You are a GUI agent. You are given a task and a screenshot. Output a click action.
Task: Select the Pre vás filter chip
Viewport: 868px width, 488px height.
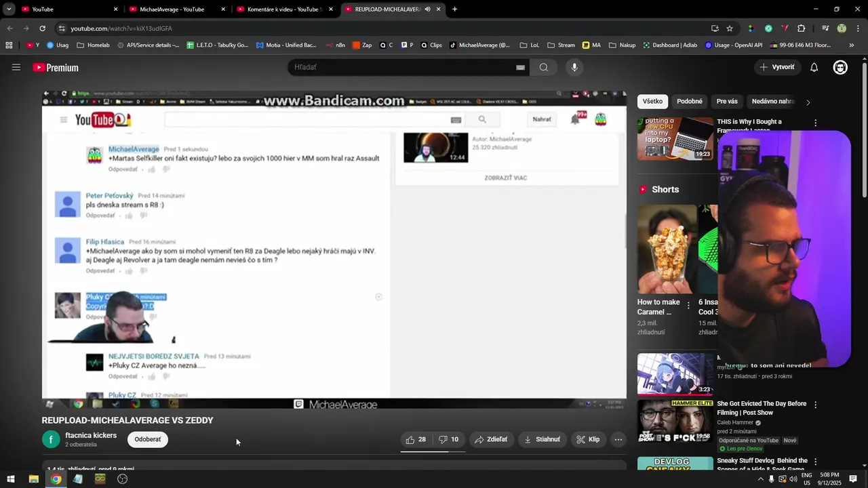click(x=727, y=102)
